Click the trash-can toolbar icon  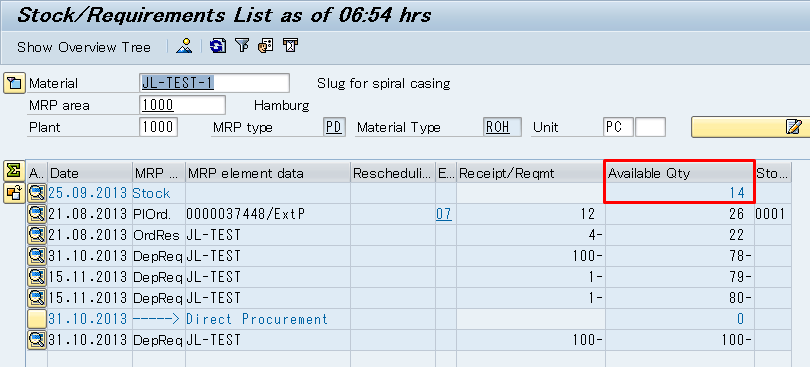point(291,46)
